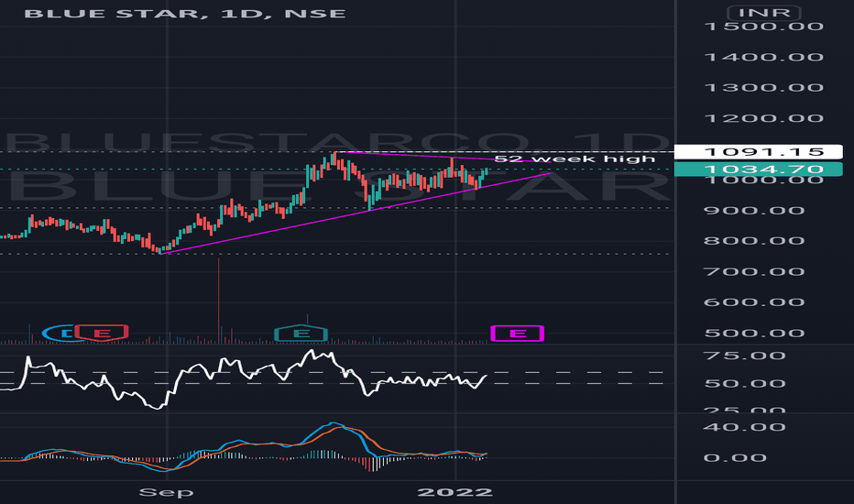Click the red E earnings marker

tap(102, 333)
